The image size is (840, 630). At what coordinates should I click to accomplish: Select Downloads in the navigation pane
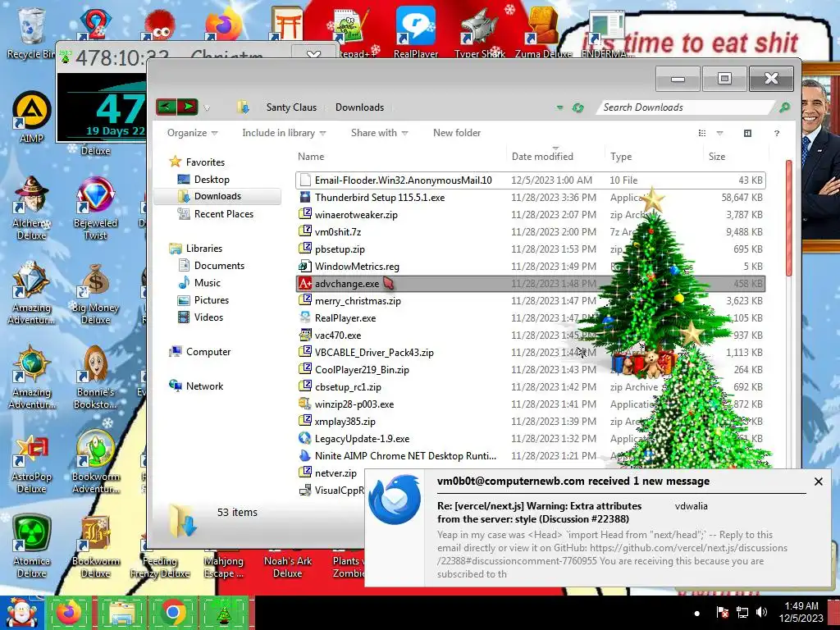coord(217,196)
